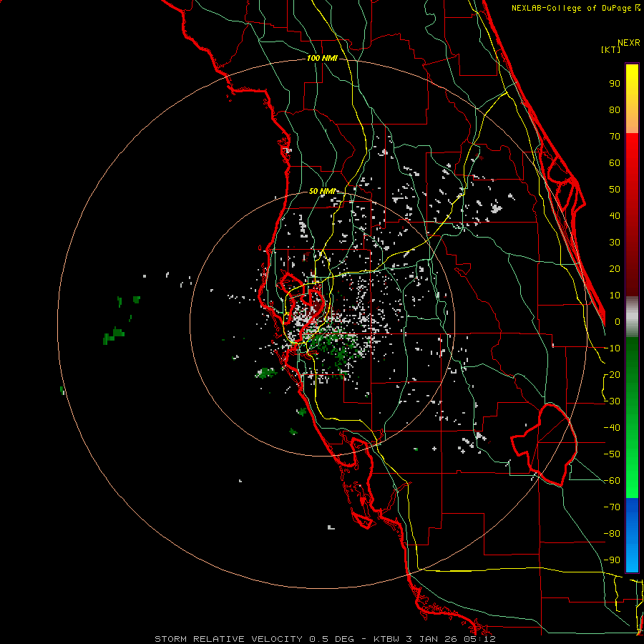
Task: Click the -70 value on the scale
Action: point(612,507)
